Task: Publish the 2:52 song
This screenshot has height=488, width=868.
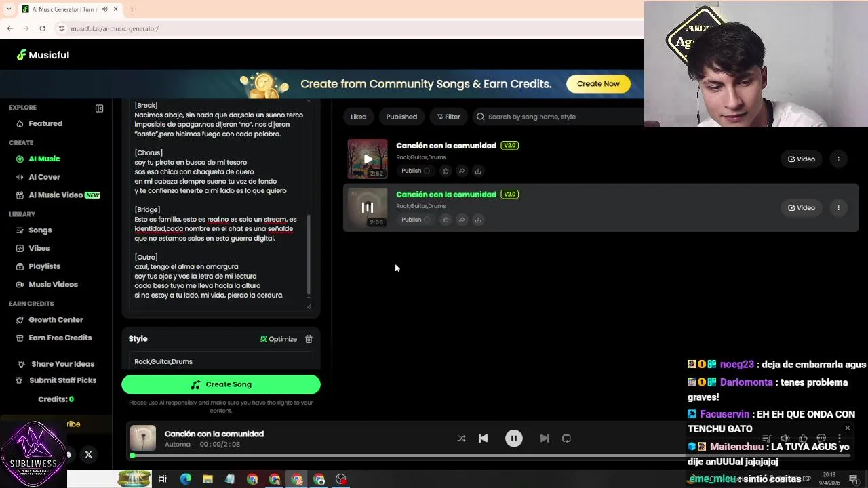Action: tap(415, 171)
